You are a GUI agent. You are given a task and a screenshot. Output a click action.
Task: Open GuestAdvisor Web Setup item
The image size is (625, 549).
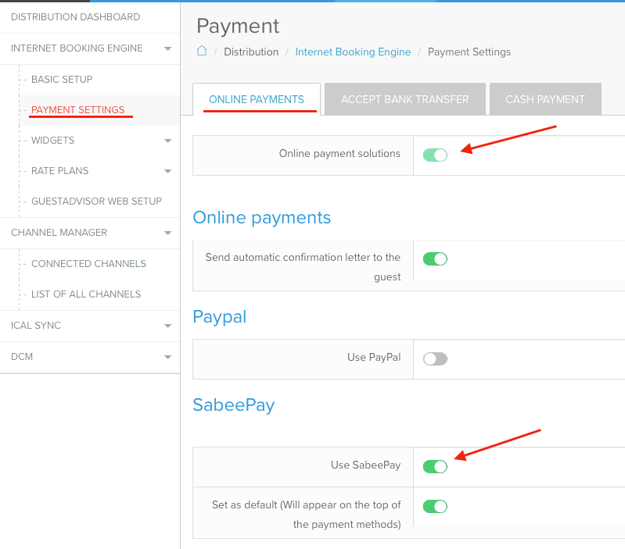coord(96,201)
